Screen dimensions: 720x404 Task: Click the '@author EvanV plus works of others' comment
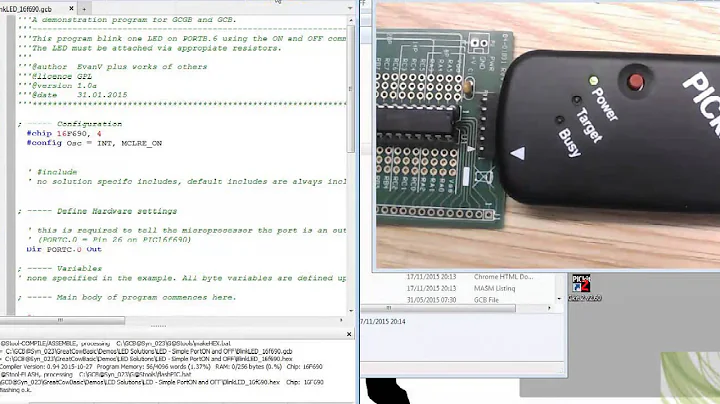(112, 67)
